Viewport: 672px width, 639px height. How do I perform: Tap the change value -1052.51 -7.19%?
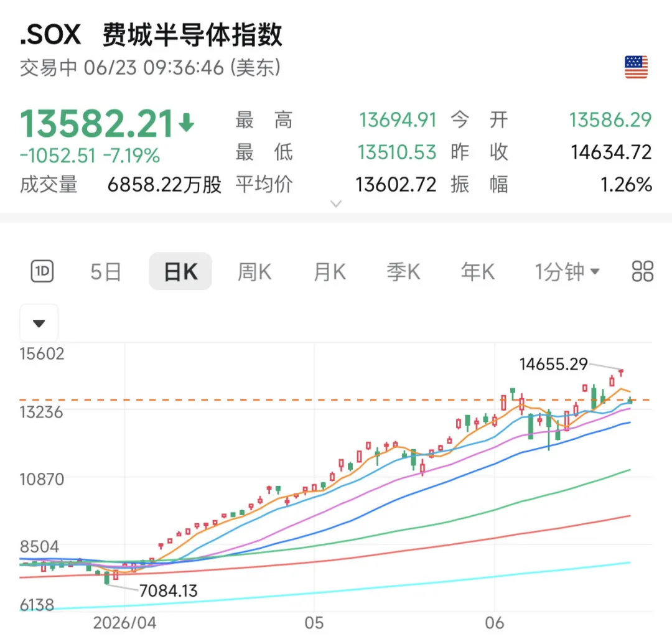pyautogui.click(x=90, y=156)
